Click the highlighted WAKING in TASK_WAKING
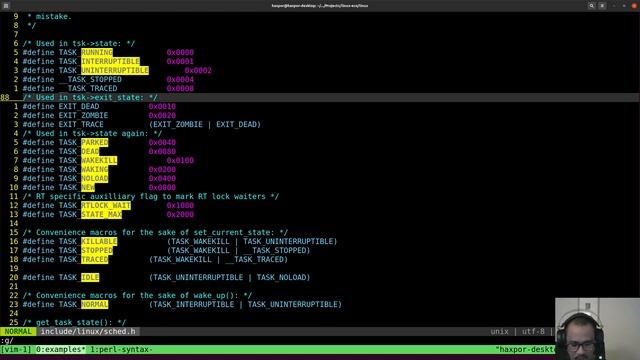640x360 pixels. point(94,169)
